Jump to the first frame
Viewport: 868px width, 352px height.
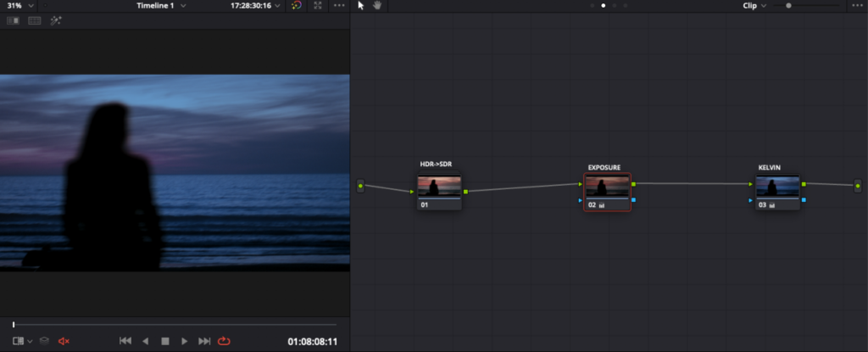tap(125, 341)
